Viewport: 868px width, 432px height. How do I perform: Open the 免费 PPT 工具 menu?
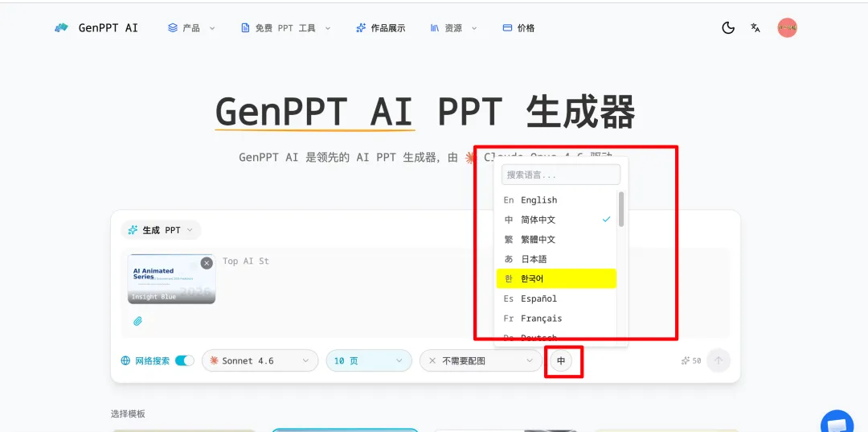coord(285,27)
